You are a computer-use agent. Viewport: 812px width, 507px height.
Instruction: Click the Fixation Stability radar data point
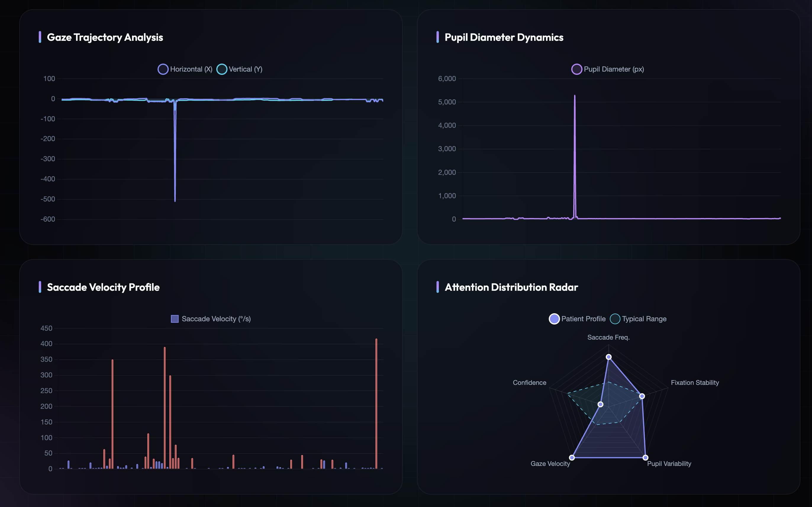642,396
